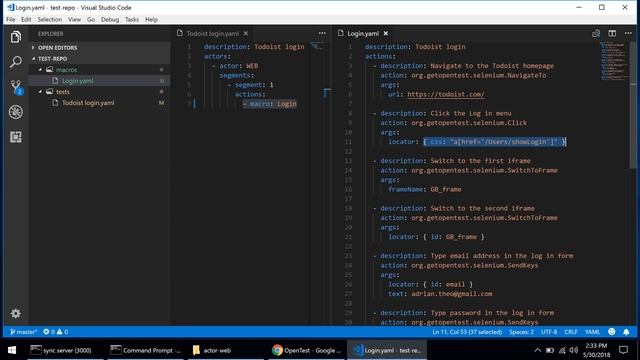Collapse the macros folder
This screenshot has width=640, height=360.
click(100, 70)
